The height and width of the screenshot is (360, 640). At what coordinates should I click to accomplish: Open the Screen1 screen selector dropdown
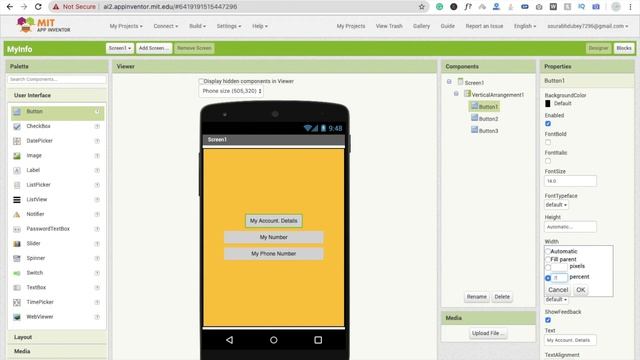pyautogui.click(x=120, y=48)
